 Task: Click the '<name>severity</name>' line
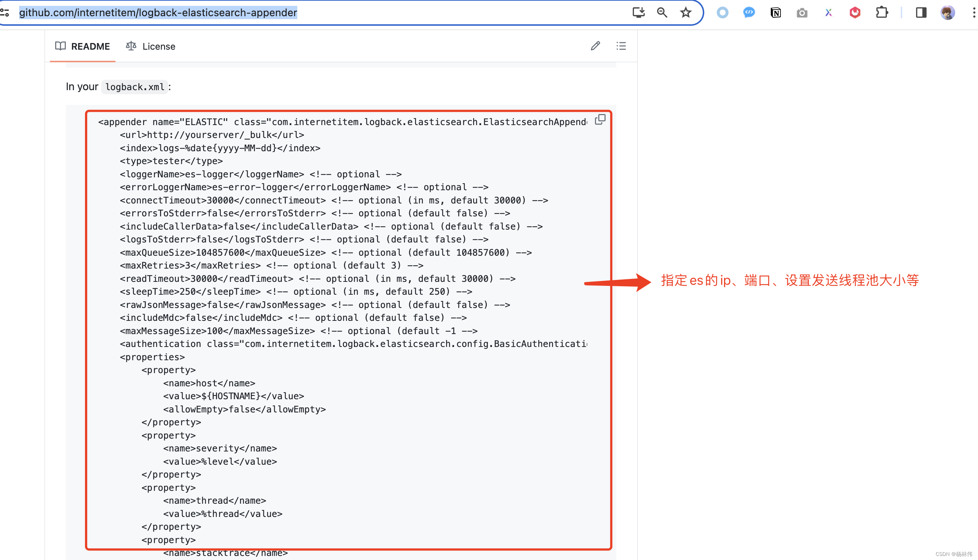point(220,449)
